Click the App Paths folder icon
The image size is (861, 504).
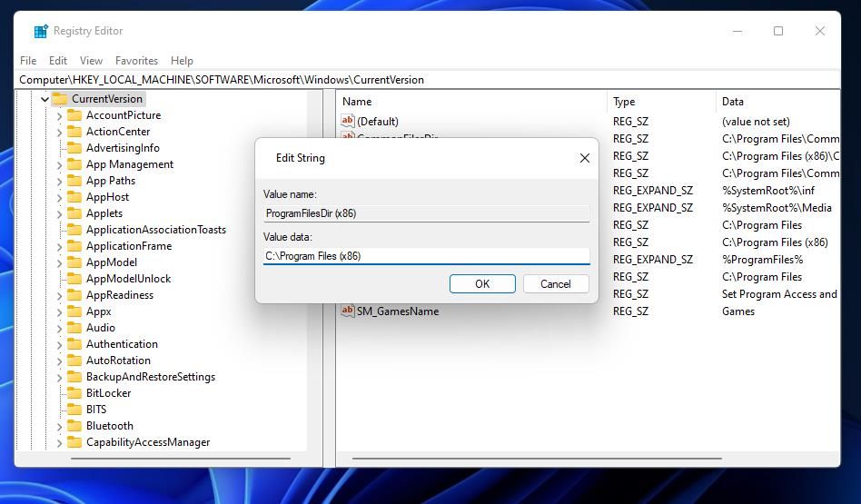[x=74, y=181]
